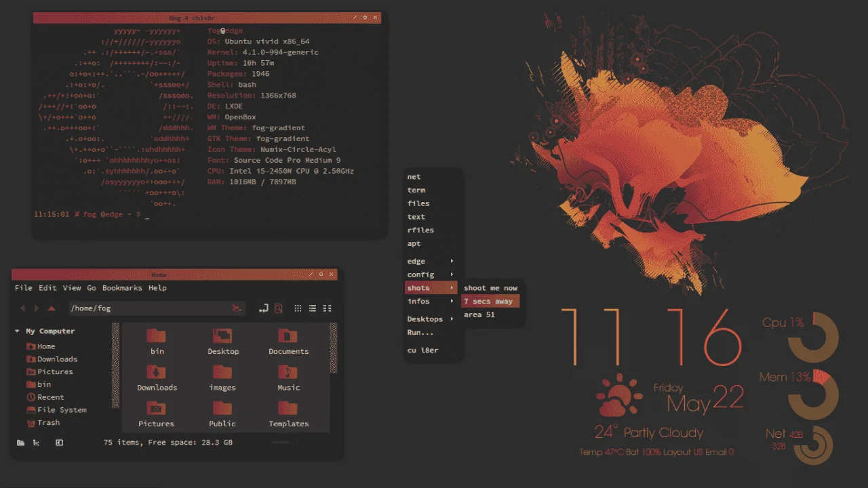
Task: Collapse the My Computer sidebar section
Action: (17, 331)
